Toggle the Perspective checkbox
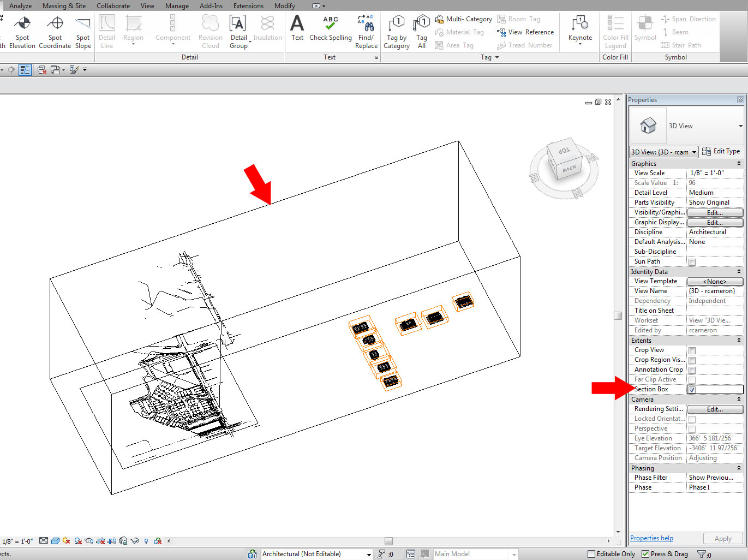The image size is (748, 560). [x=692, y=429]
